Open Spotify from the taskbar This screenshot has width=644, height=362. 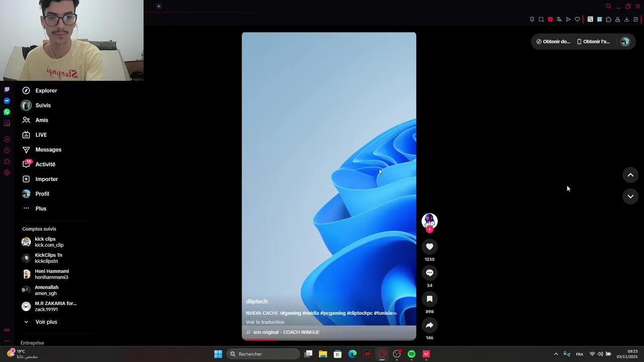click(x=412, y=354)
